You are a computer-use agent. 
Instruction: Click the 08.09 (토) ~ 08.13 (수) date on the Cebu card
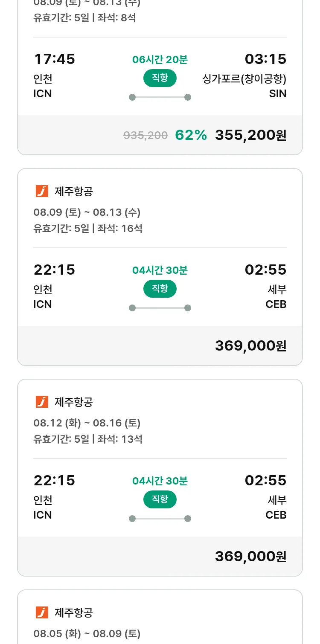[x=87, y=212]
